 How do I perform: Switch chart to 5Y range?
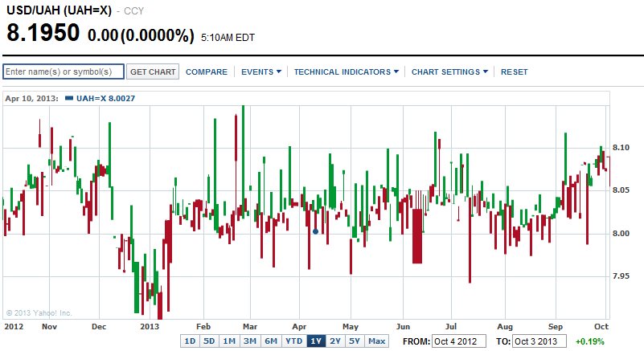point(355,341)
